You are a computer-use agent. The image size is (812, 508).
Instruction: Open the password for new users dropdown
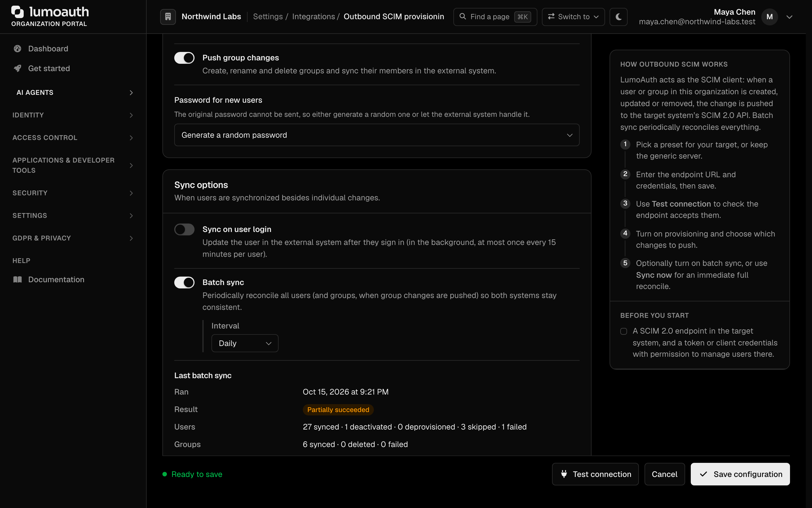pyautogui.click(x=377, y=135)
